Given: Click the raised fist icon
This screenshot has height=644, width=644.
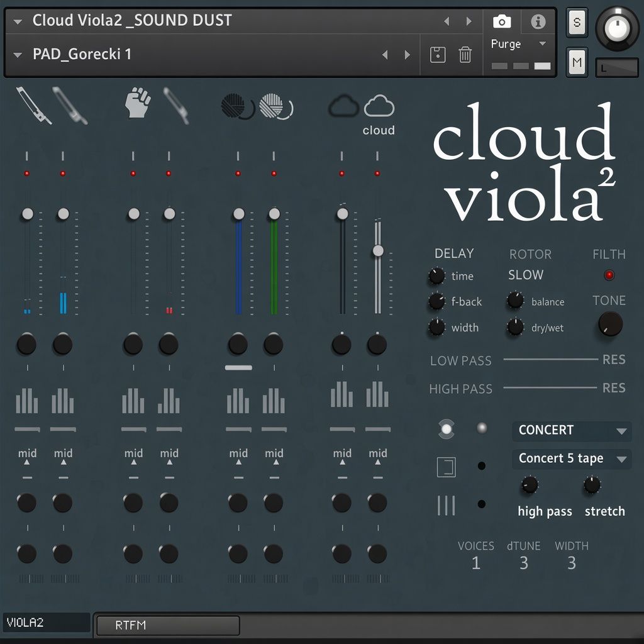Looking at the screenshot, I should pyautogui.click(x=138, y=103).
